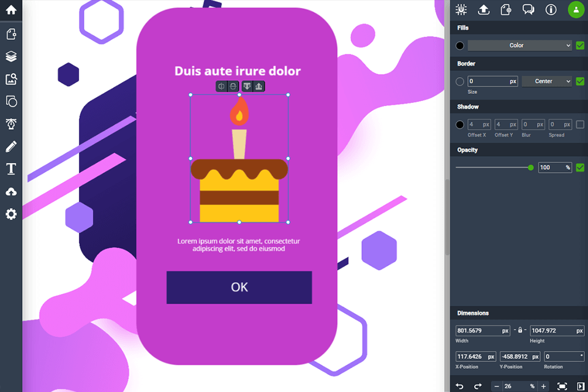
Task: Select the Pencil drawing tool
Action: (11, 146)
